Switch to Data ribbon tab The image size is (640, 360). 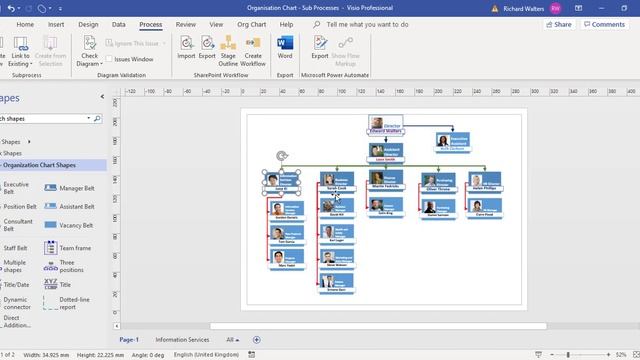pos(119,24)
